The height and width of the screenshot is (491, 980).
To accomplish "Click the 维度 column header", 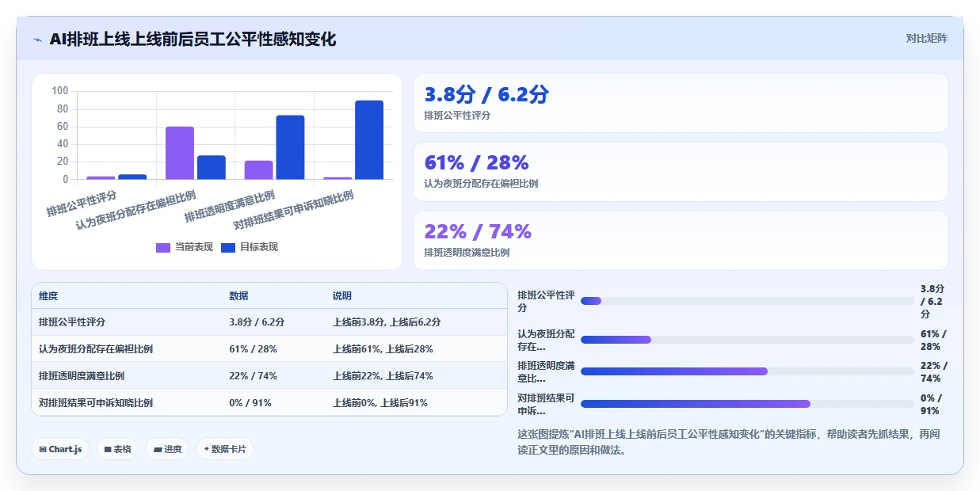I will coord(48,296).
